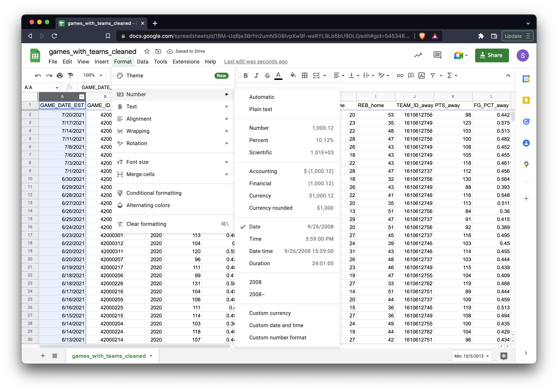The height and width of the screenshot is (392, 558).
Task: Click the Share button
Action: pyautogui.click(x=492, y=55)
